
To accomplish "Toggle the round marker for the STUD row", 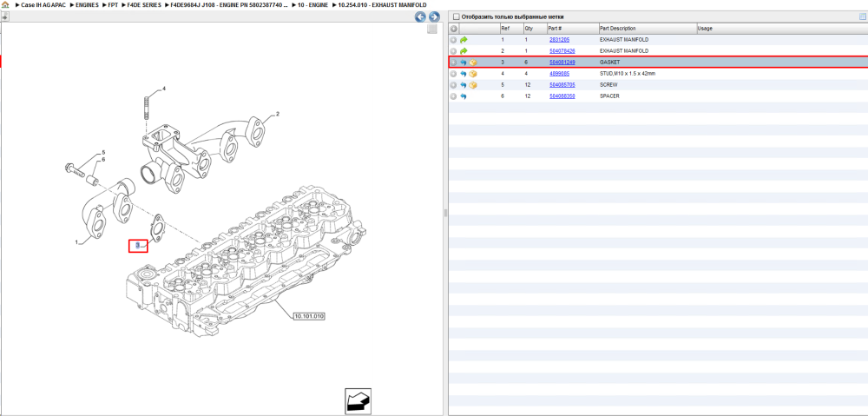I will tap(453, 74).
